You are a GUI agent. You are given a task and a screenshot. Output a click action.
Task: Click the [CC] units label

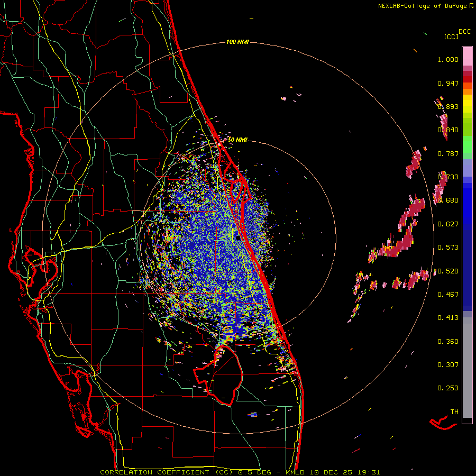(451, 36)
